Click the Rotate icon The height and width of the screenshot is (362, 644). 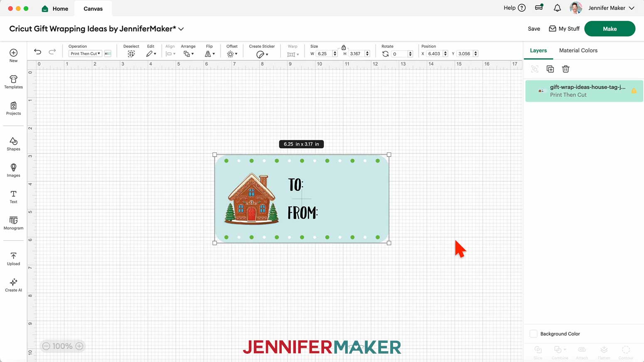(386, 54)
